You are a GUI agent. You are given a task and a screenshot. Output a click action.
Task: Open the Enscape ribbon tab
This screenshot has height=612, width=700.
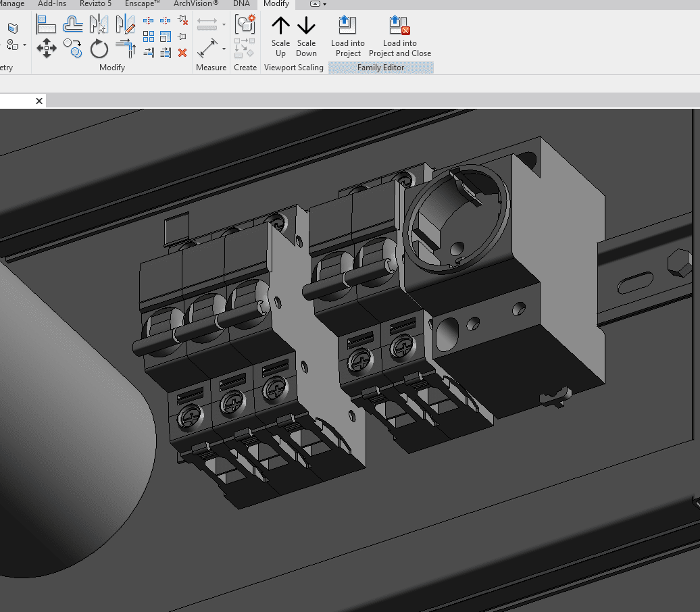tap(142, 4)
